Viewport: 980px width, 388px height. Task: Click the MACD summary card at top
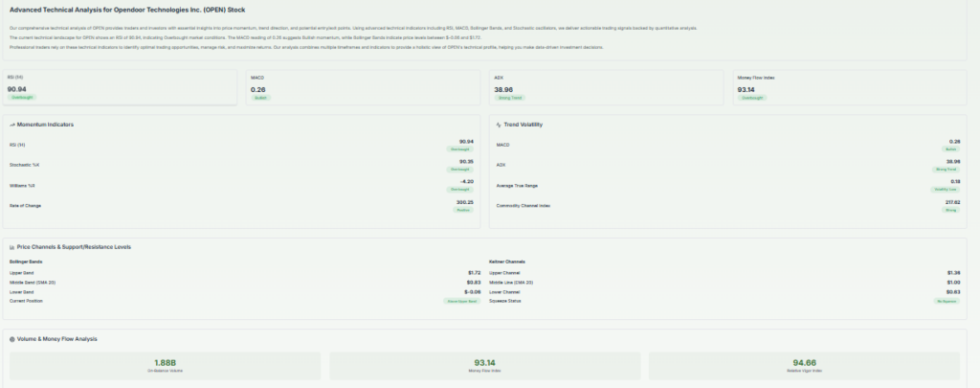364,87
